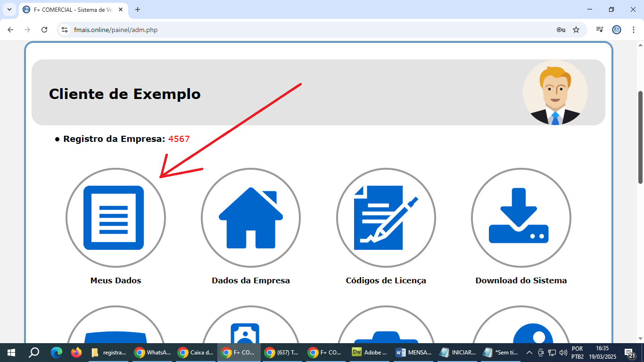Open the registra folder taskbar item
644x362 pixels.
tap(109, 353)
